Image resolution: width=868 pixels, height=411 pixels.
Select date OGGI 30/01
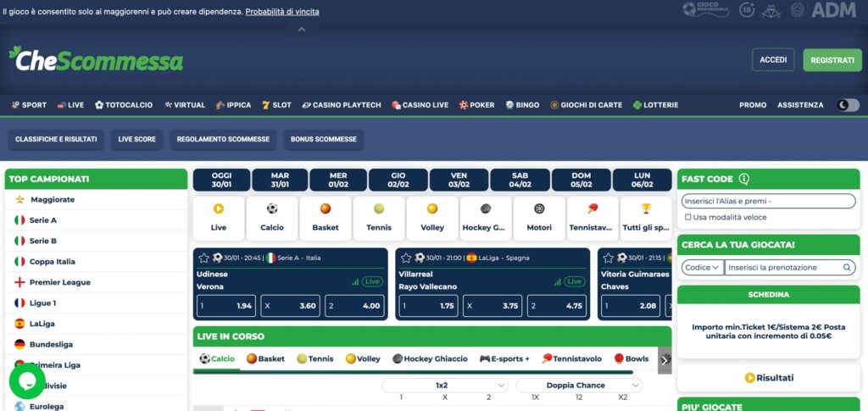tap(221, 180)
